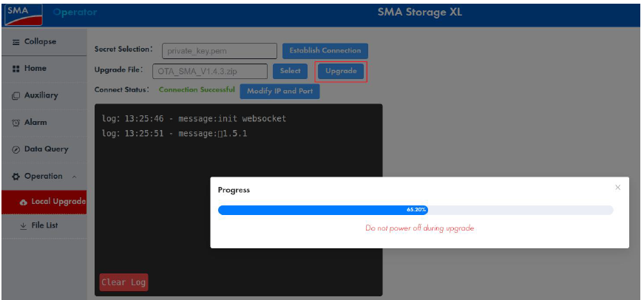644x300 pixels.
Task: Start upgrade with Upgrade button
Action: click(x=341, y=71)
